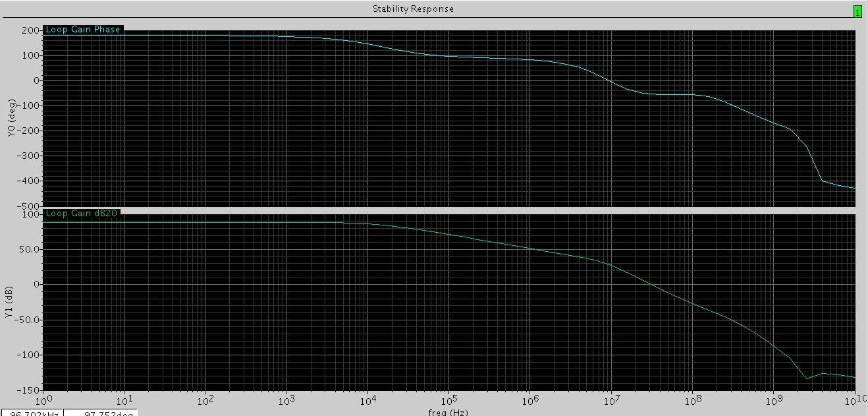Select the Stability Response plot title
The image size is (868, 416).
point(413,9)
